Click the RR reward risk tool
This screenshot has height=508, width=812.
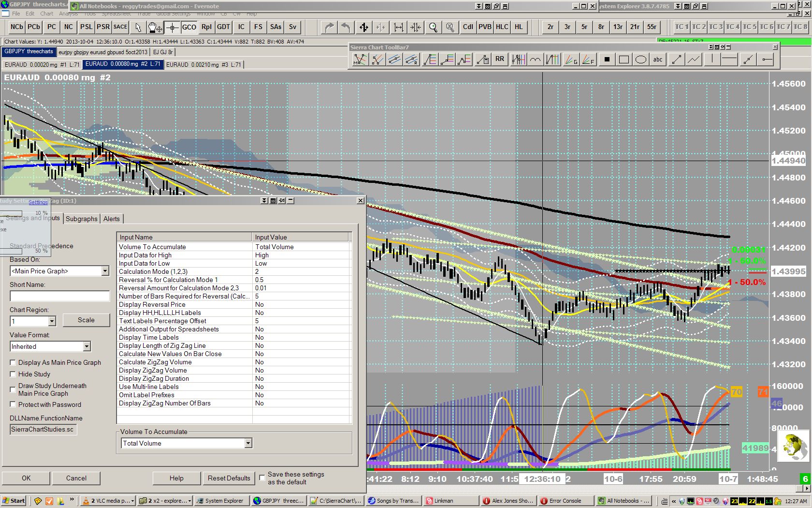point(500,60)
